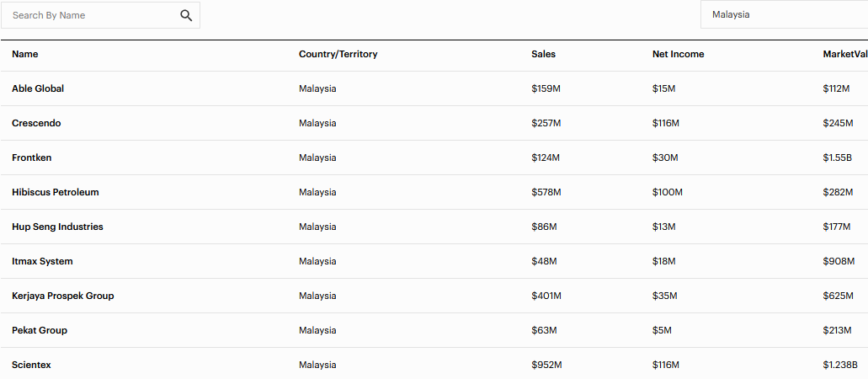Select the Frontken company name

[x=32, y=157]
